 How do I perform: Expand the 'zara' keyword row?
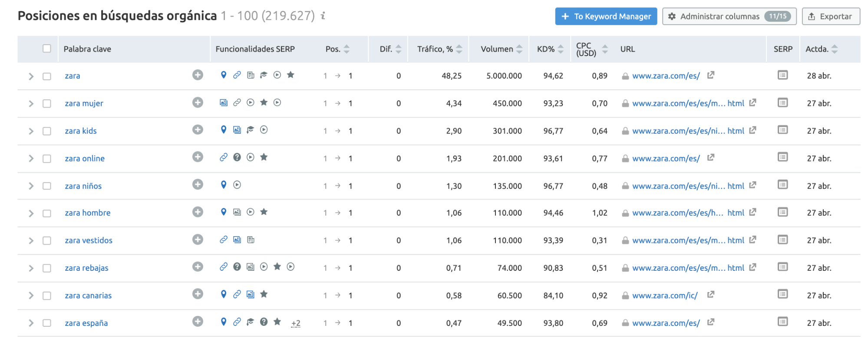[x=31, y=76]
